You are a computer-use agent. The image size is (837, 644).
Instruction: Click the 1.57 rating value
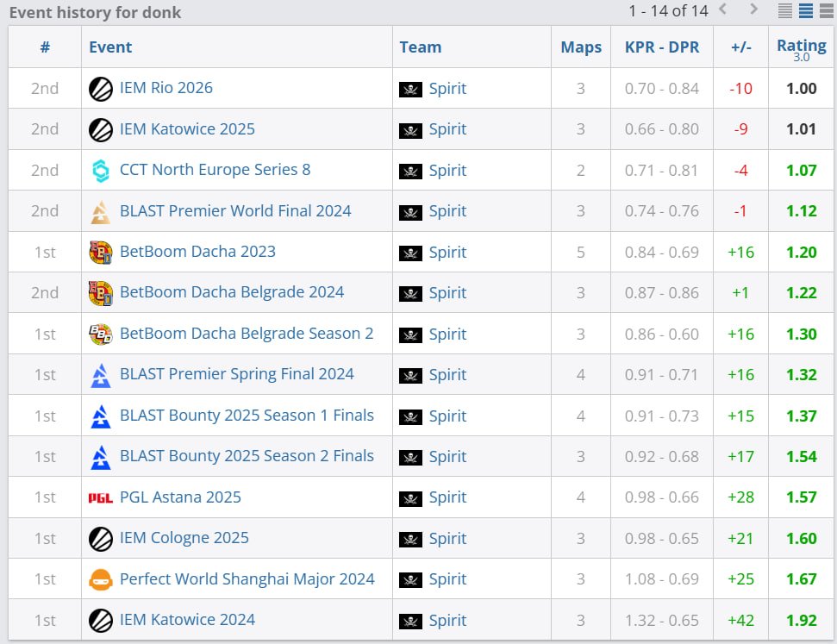click(x=802, y=497)
